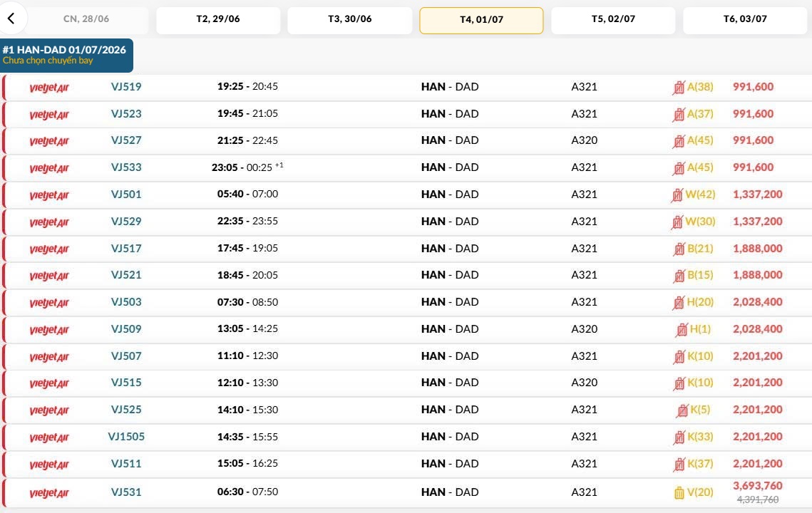Click VietJet Air logo on VJ1505 row

pos(49,437)
